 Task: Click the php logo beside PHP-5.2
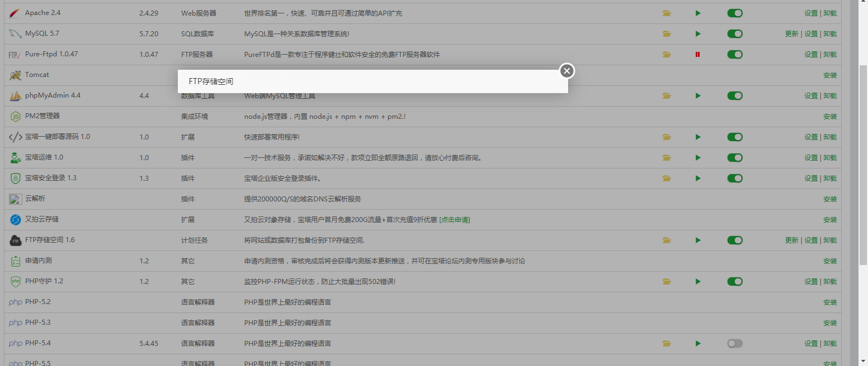pos(16,303)
